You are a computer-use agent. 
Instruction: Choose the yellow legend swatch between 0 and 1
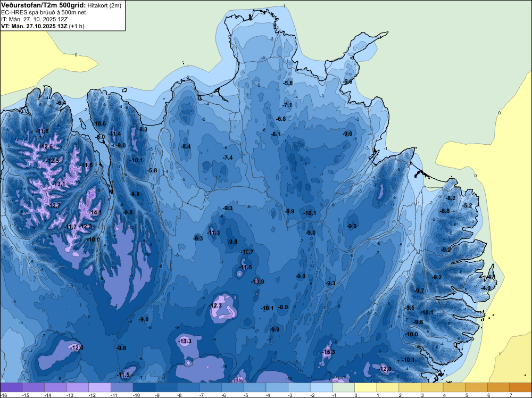pos(365,387)
